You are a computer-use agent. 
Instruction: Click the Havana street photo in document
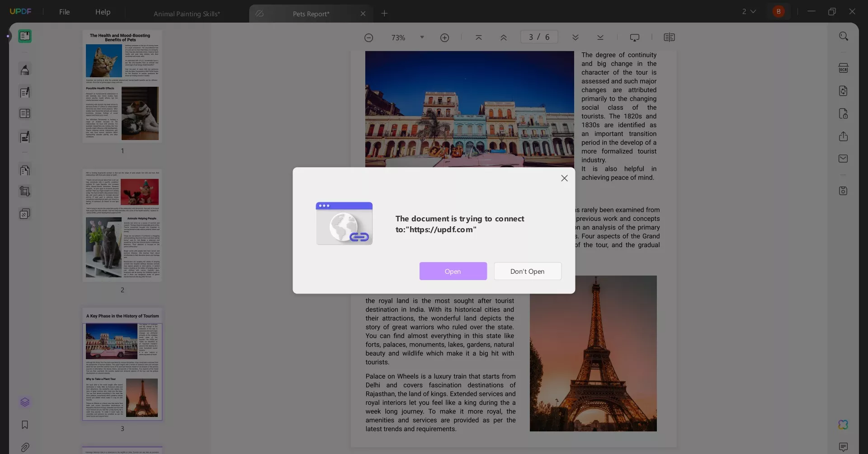[x=470, y=109]
